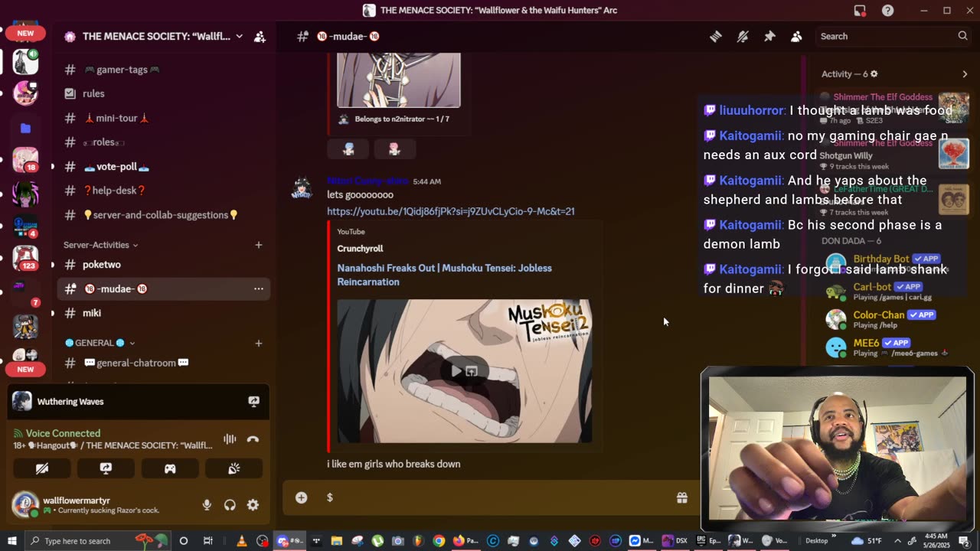Toggle noise suppression waveform icon
This screenshot has width=980, height=551.
(x=229, y=439)
